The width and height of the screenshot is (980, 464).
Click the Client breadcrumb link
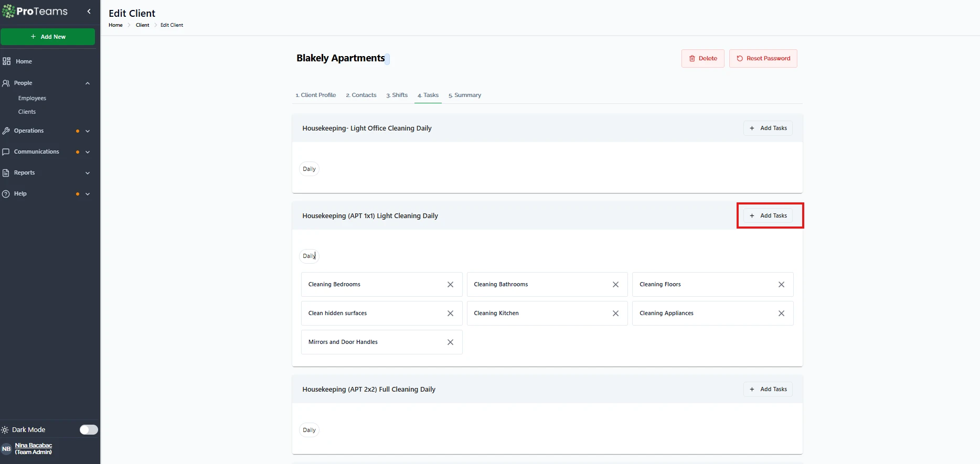[142, 25]
